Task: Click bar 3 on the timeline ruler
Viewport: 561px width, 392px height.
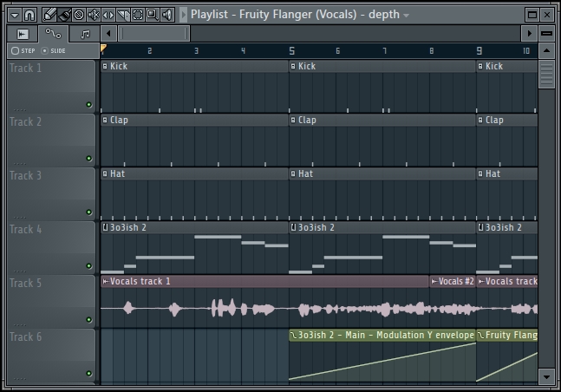Action: click(x=197, y=51)
